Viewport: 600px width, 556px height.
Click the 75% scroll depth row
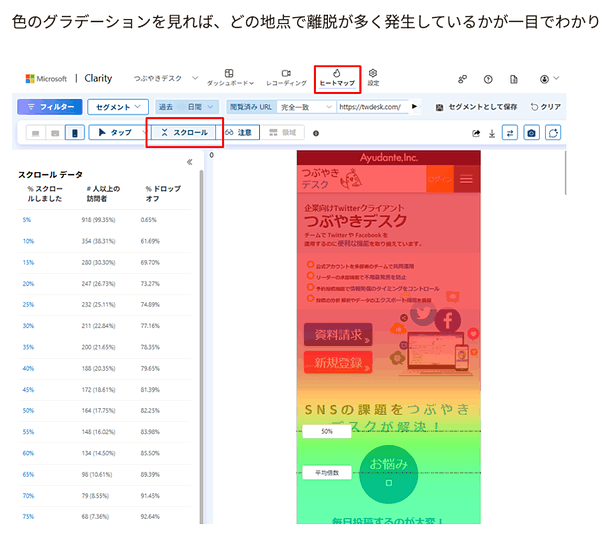(104, 517)
